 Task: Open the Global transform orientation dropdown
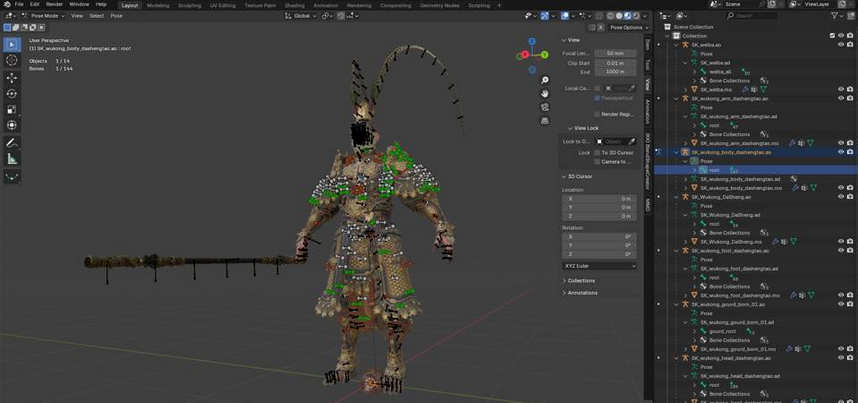[300, 16]
